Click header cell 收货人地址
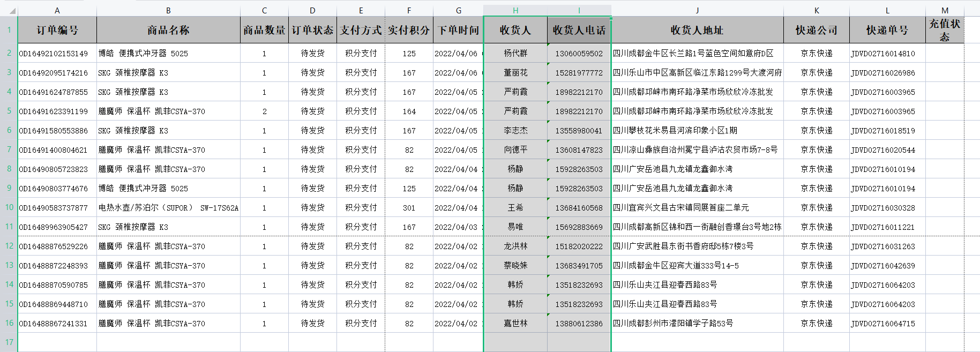Image resolution: width=980 pixels, height=352 pixels. point(697,30)
